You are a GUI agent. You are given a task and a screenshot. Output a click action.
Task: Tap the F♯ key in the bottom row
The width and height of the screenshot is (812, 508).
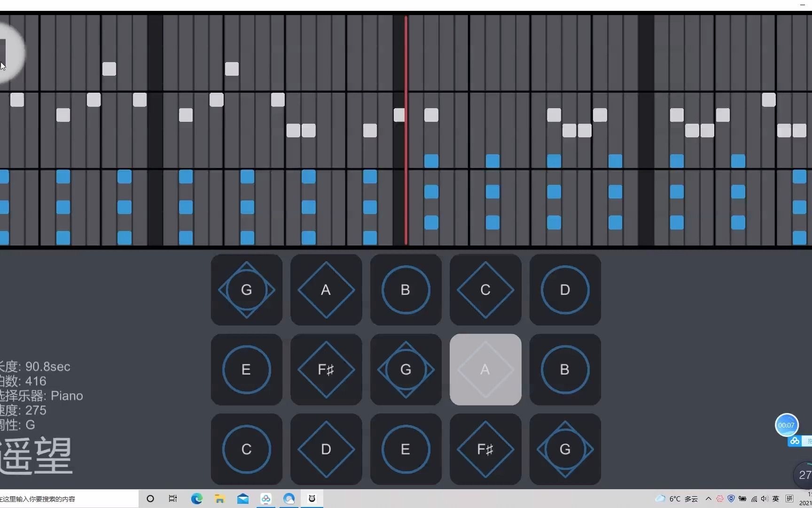(485, 449)
